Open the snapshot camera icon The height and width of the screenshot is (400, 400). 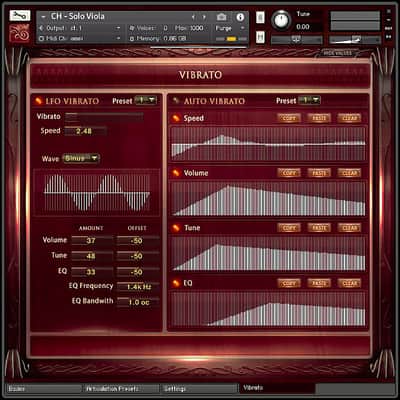[x=221, y=17]
